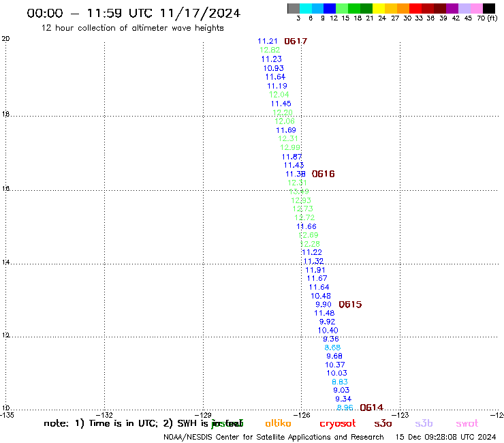Click the 00:00 – 11:59 UTC title

[x=133, y=13]
